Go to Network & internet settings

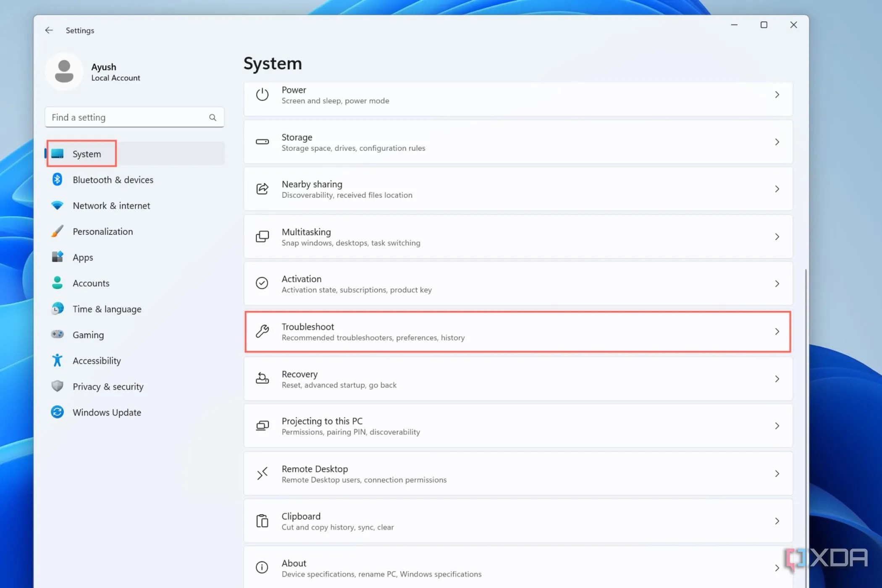coord(135,205)
